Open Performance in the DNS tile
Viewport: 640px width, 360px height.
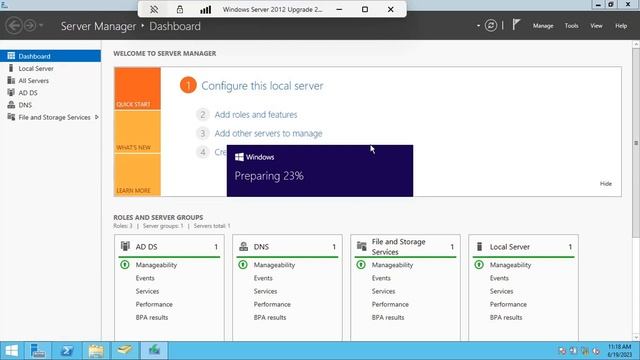272,304
